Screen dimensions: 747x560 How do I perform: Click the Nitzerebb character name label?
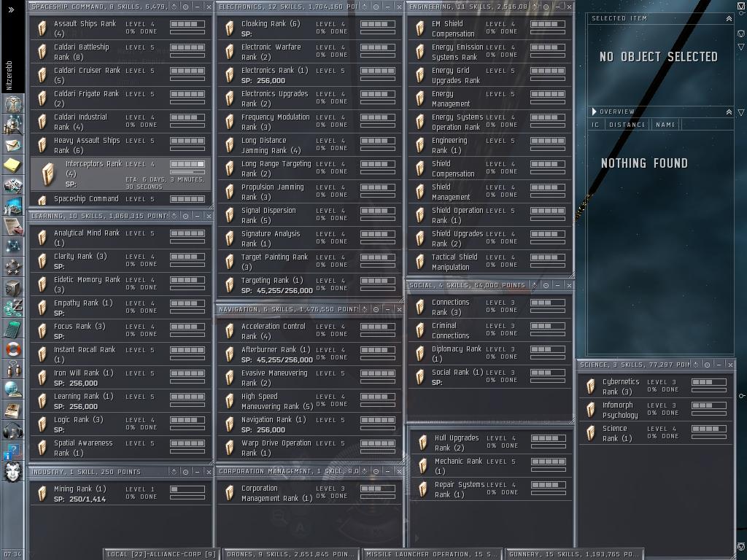point(9,75)
